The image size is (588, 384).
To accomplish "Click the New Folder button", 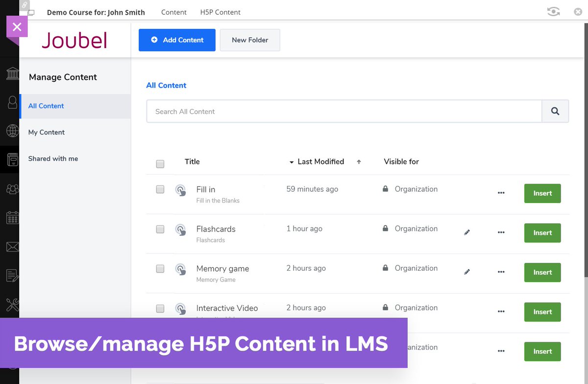I will pos(250,40).
